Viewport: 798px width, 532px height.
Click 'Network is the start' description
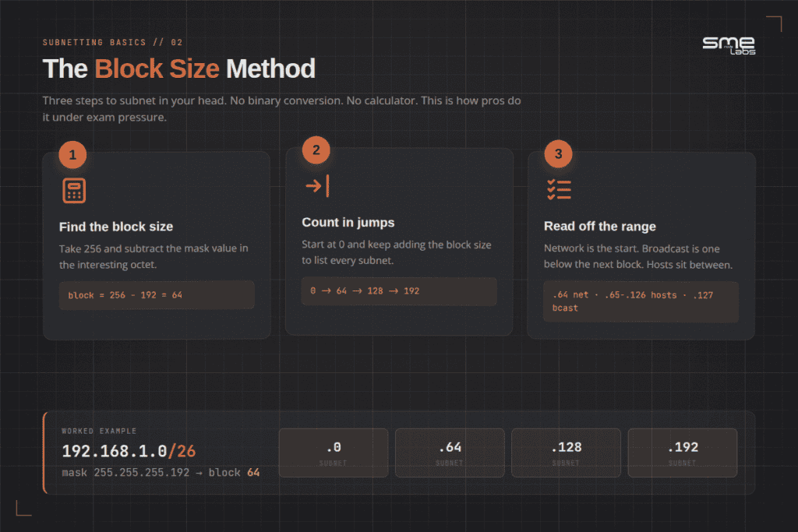point(638,256)
